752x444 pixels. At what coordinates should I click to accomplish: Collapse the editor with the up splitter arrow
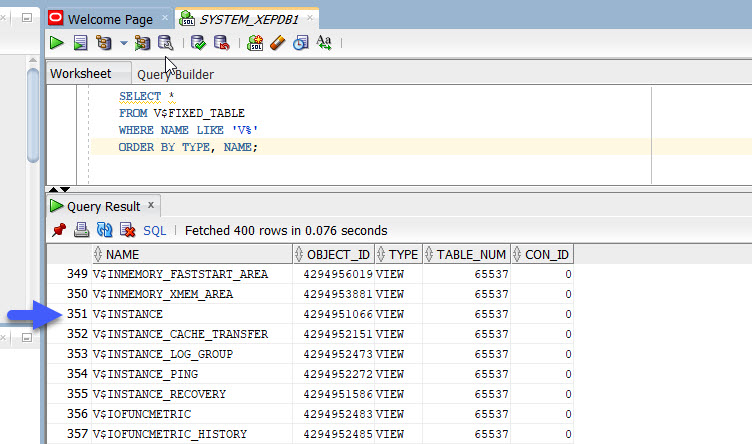pos(53,189)
